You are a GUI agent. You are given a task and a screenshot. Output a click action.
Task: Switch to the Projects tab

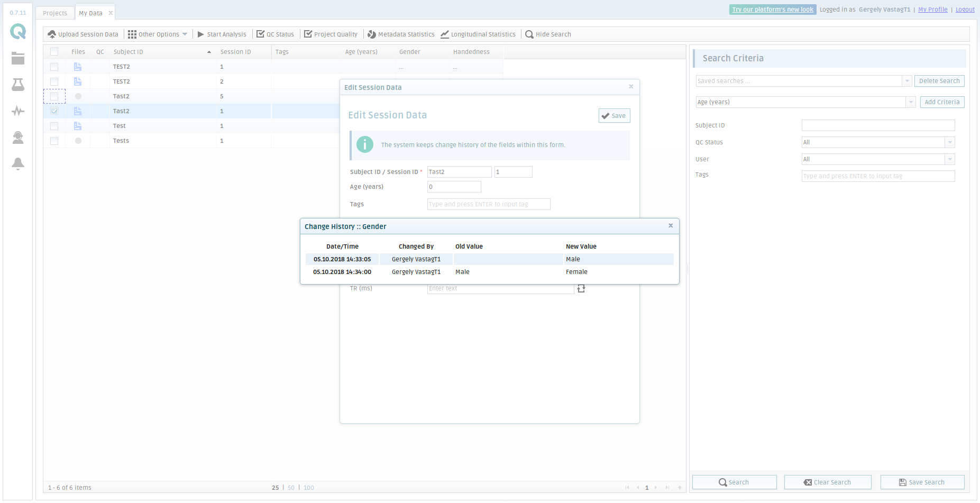click(x=55, y=13)
